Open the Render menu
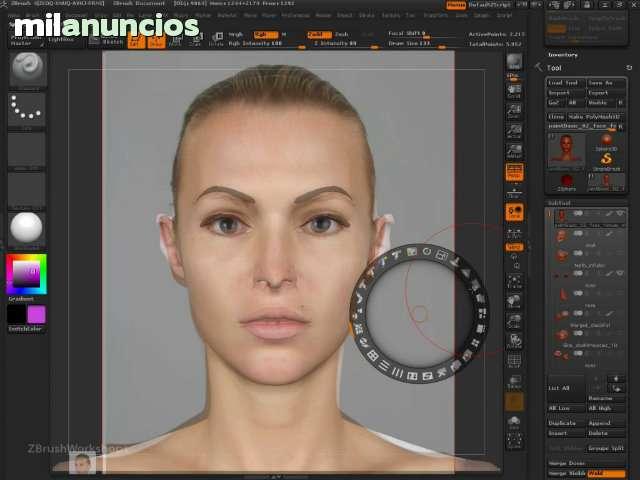The width and height of the screenshot is (640, 480). 323,16
